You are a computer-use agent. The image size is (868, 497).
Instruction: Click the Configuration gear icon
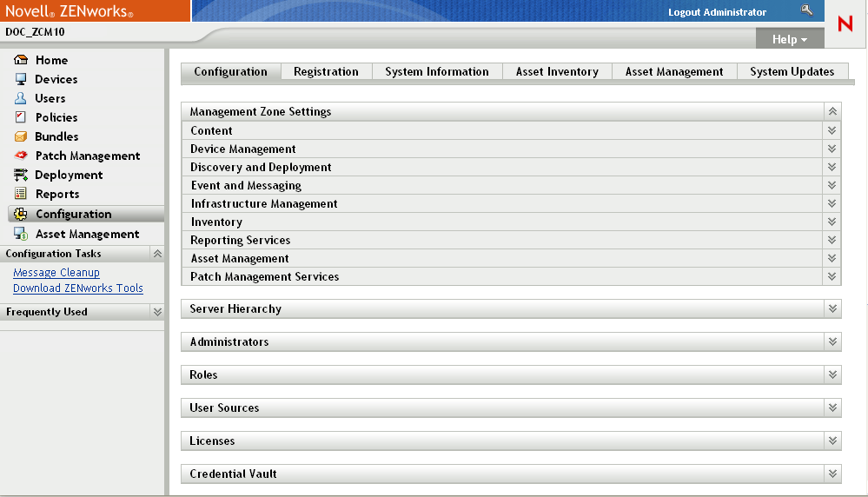pyautogui.click(x=21, y=214)
